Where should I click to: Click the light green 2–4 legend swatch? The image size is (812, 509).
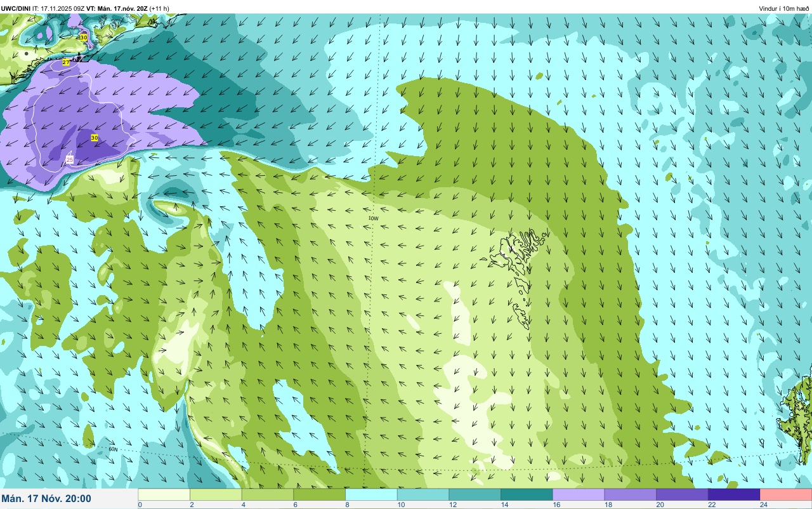(216, 494)
